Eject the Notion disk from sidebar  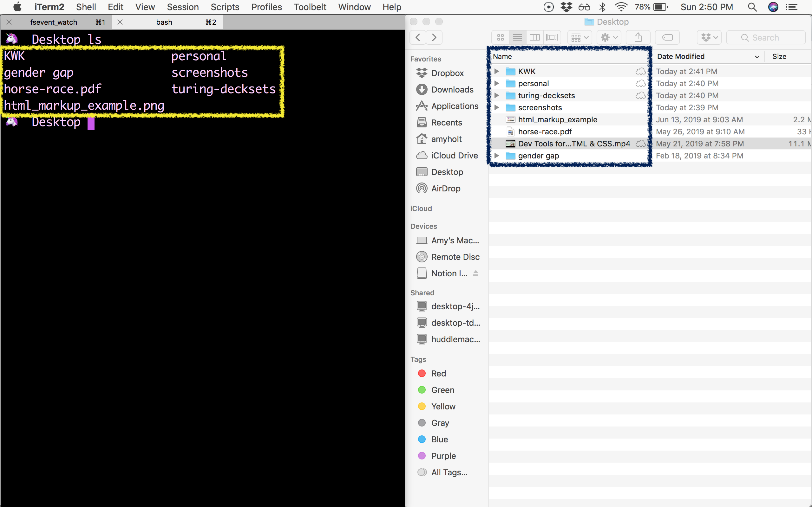pos(476,273)
